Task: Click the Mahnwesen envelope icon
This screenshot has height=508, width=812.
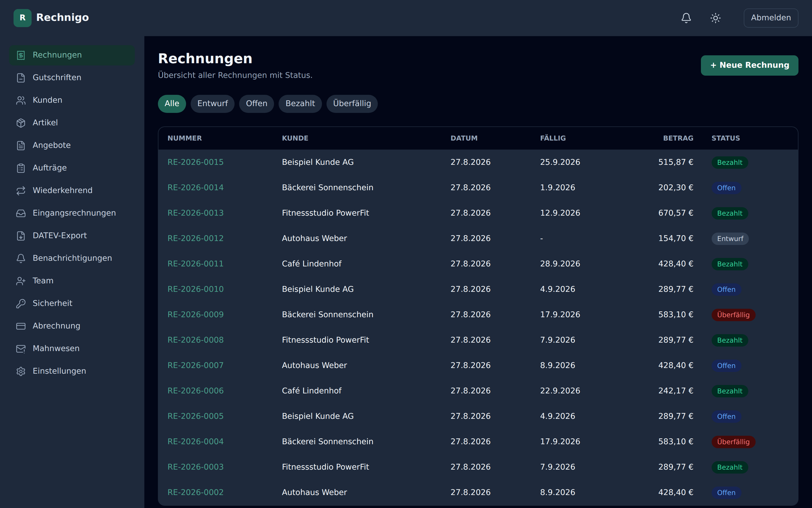Action: [x=21, y=349]
